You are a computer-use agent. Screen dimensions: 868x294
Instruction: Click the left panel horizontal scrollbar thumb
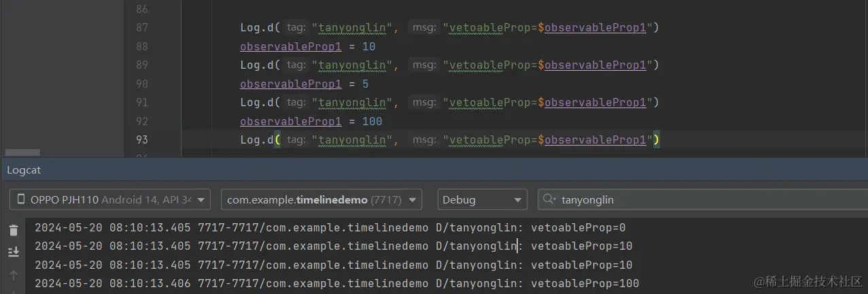coord(22,152)
